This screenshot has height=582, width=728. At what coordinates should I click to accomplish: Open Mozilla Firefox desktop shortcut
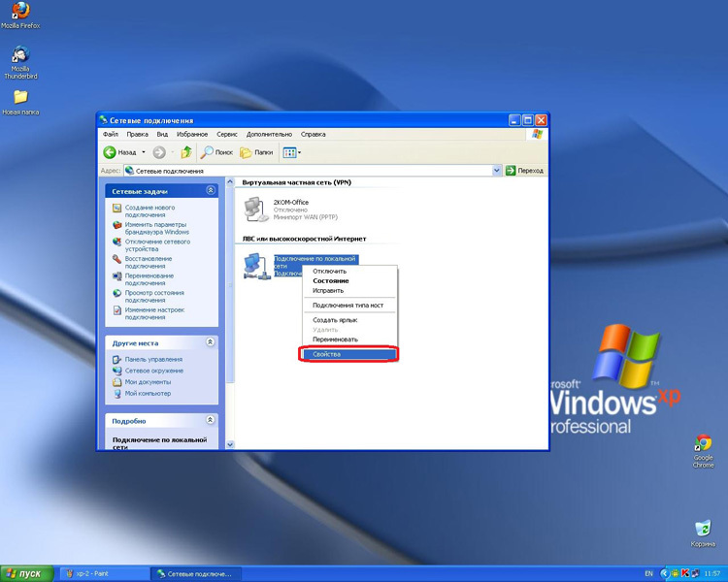pyautogui.click(x=20, y=16)
